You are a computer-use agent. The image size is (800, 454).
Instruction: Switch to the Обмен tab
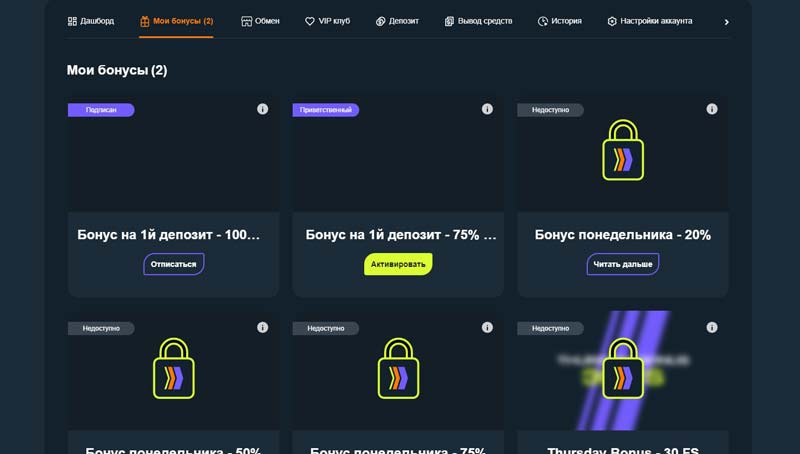pyautogui.click(x=260, y=21)
